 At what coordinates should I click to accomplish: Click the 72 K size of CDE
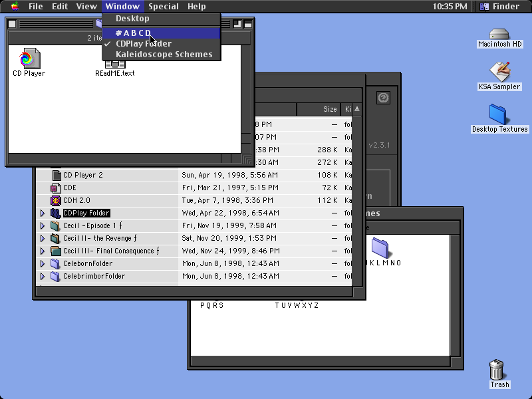(x=329, y=188)
